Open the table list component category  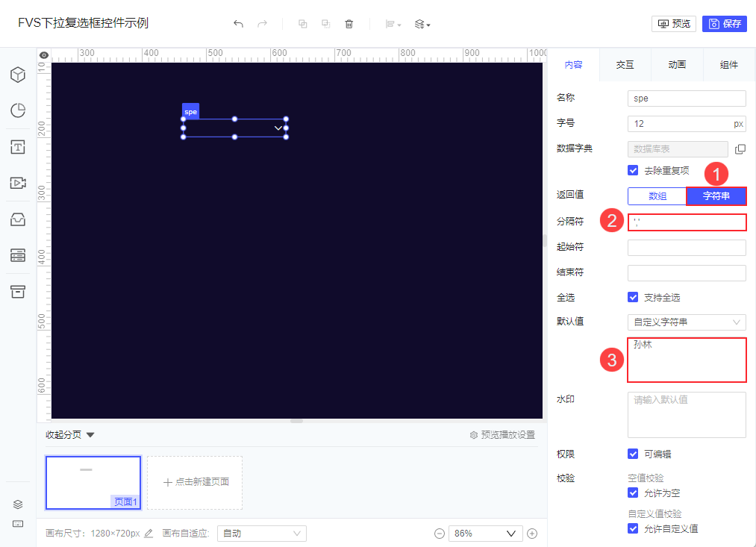(x=18, y=255)
